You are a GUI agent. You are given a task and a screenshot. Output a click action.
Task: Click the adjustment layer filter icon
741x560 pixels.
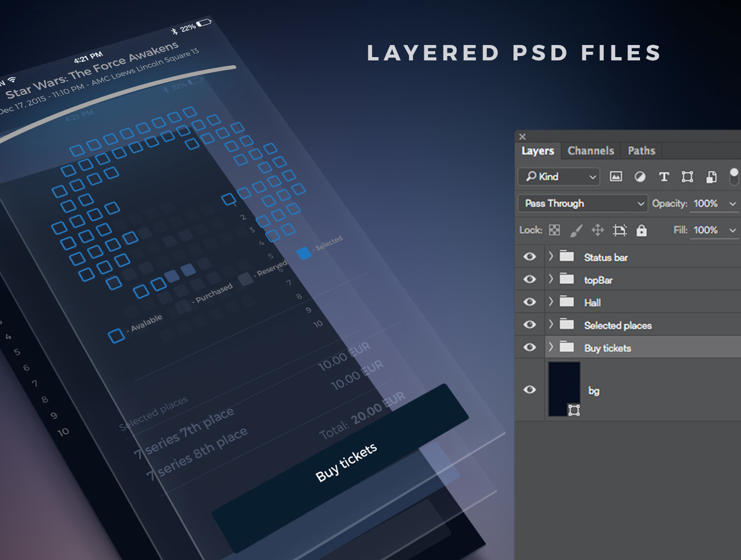pyautogui.click(x=640, y=176)
